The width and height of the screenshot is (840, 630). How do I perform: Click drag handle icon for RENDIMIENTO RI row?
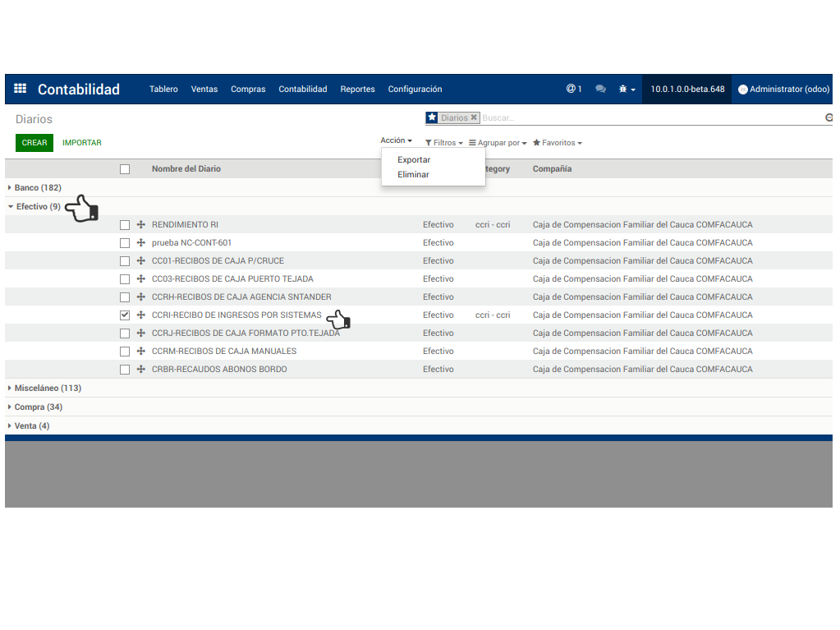[141, 225]
